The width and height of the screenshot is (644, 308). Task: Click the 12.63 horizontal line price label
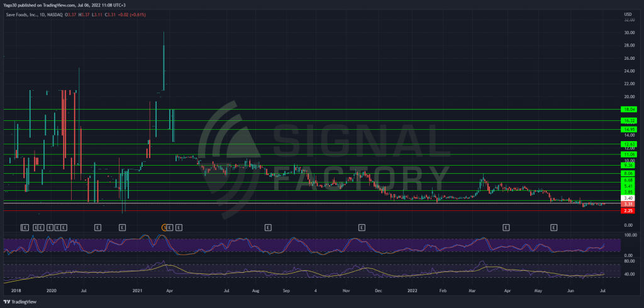pos(629,144)
